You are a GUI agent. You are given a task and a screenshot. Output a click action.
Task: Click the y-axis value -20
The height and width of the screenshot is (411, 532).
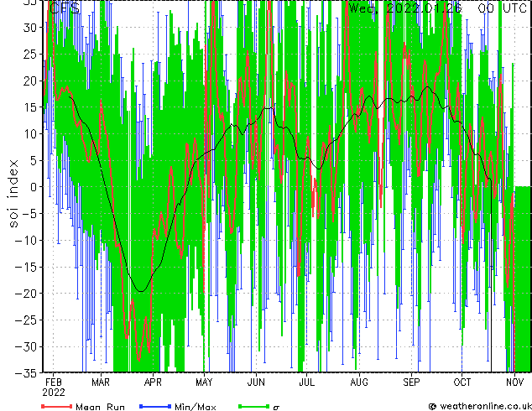(x=25, y=294)
